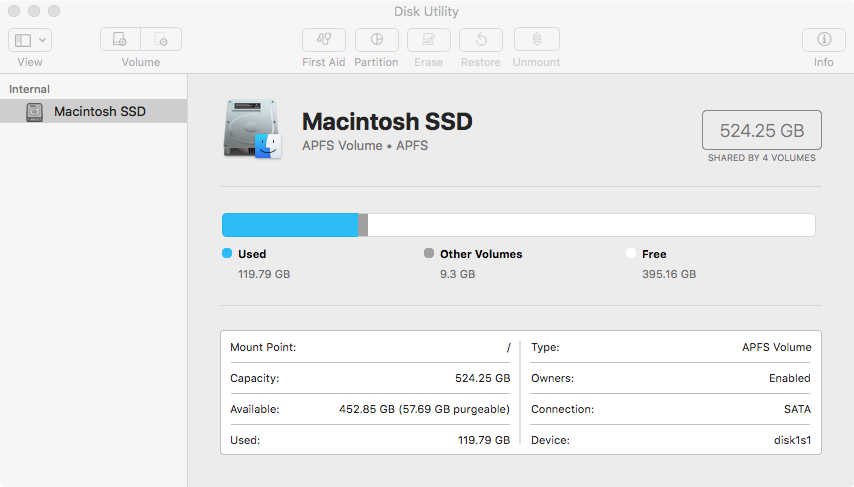
Task: Click the minimize window button
Action: [x=34, y=11]
